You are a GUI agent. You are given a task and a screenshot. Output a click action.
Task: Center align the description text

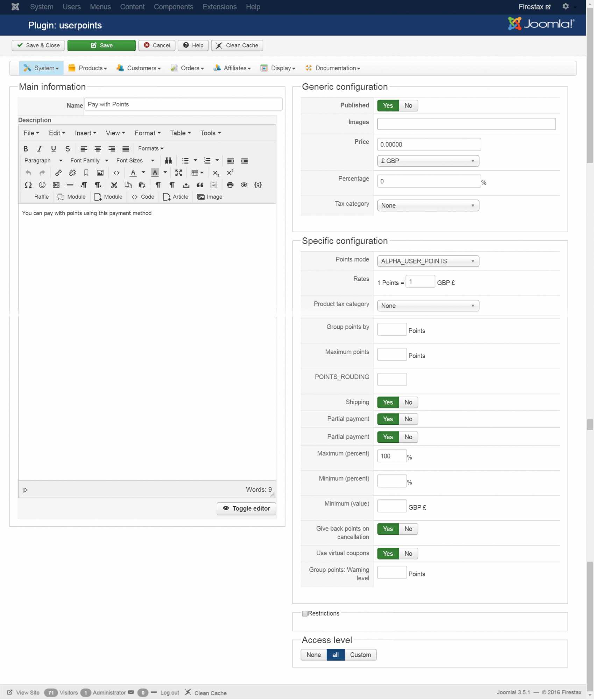tap(98, 149)
